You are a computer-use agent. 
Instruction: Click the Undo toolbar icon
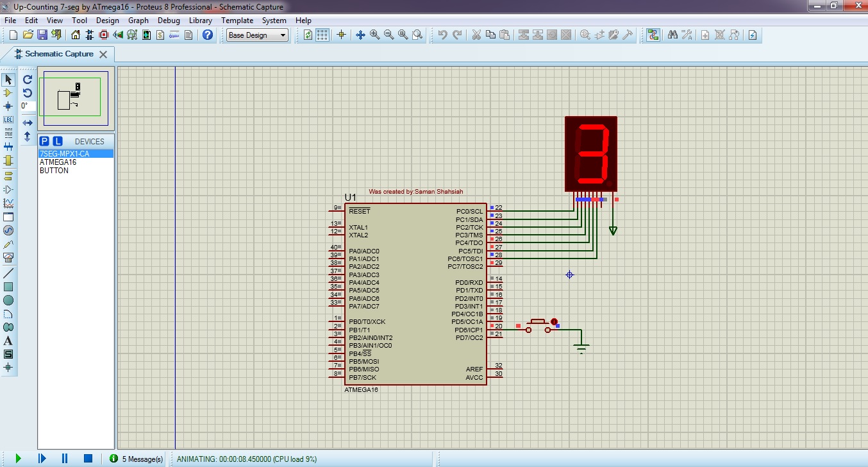[444, 35]
